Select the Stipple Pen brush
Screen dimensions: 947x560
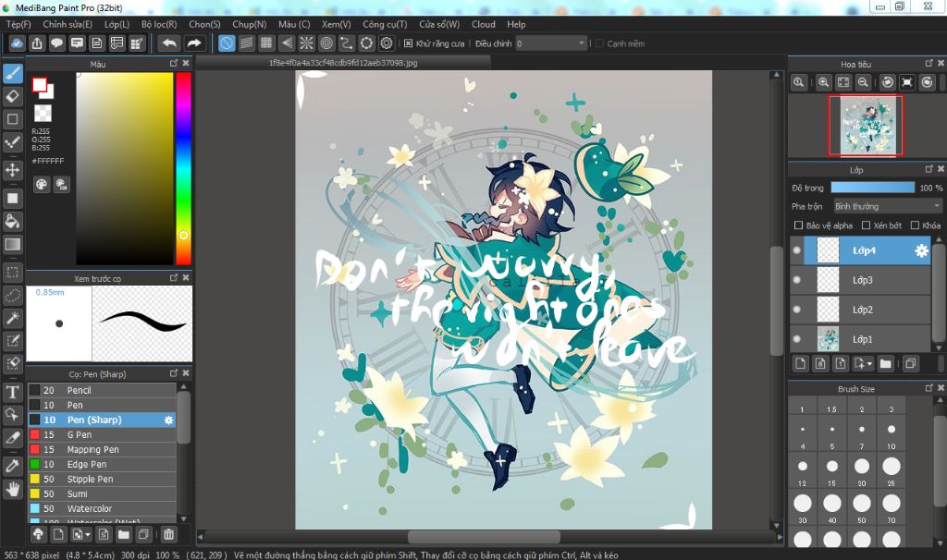point(102,479)
